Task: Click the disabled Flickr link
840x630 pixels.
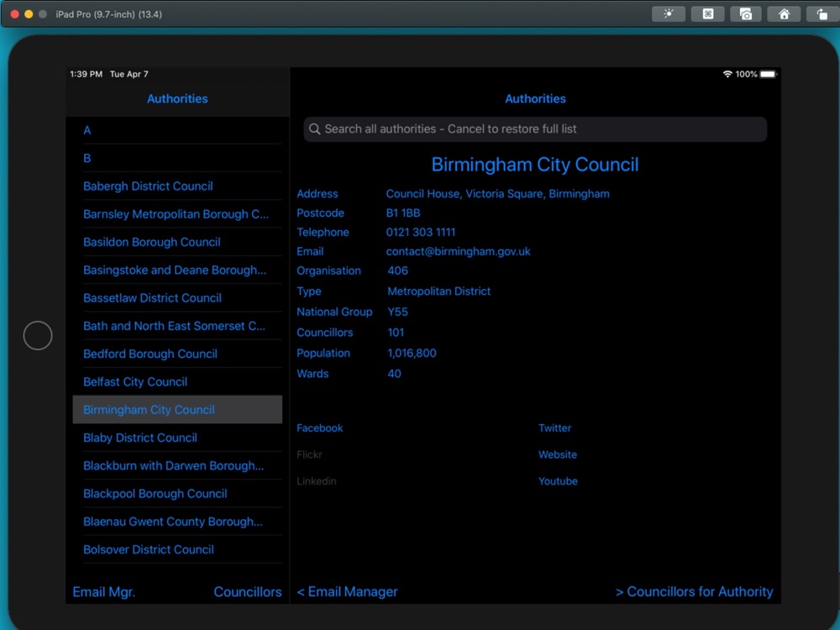Action: [310, 454]
